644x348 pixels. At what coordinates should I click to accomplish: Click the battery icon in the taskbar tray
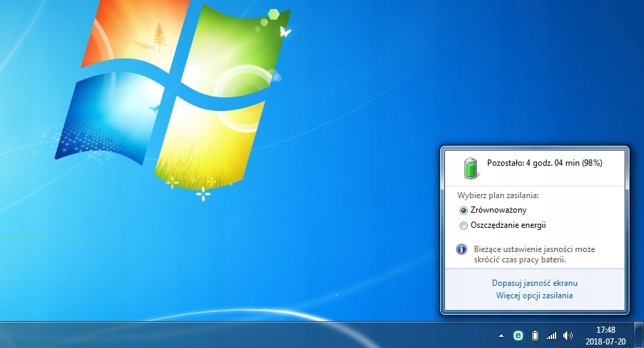click(535, 336)
